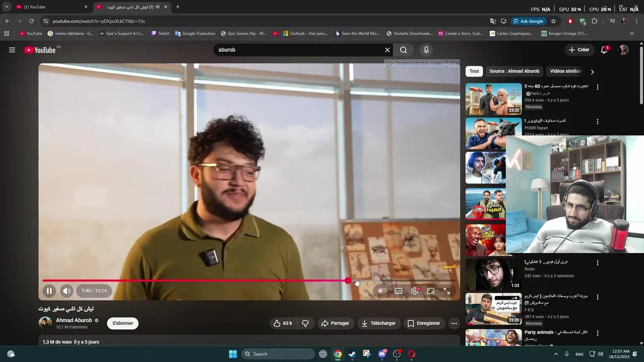Open YouTube notifications bell
The height and width of the screenshot is (362, 644).
604,50
